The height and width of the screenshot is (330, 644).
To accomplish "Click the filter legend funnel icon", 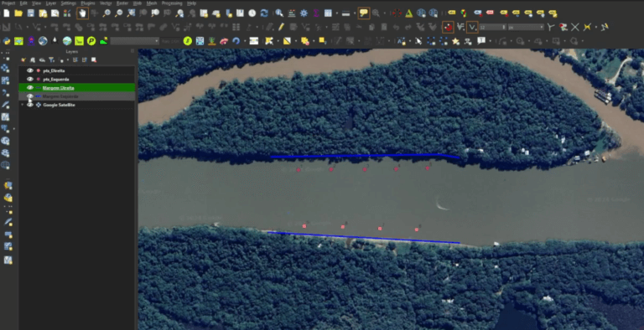I will click(51, 60).
